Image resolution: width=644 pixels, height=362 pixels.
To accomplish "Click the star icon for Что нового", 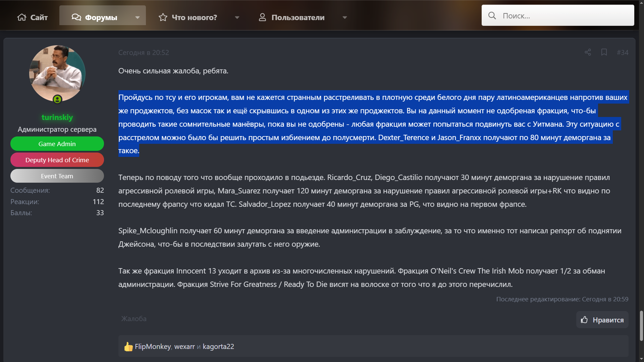I will [163, 17].
